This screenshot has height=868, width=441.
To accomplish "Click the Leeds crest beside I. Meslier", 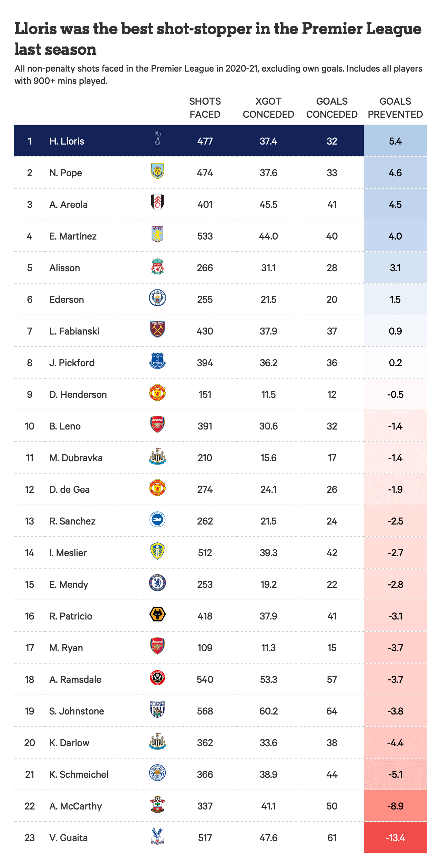I will click(157, 551).
